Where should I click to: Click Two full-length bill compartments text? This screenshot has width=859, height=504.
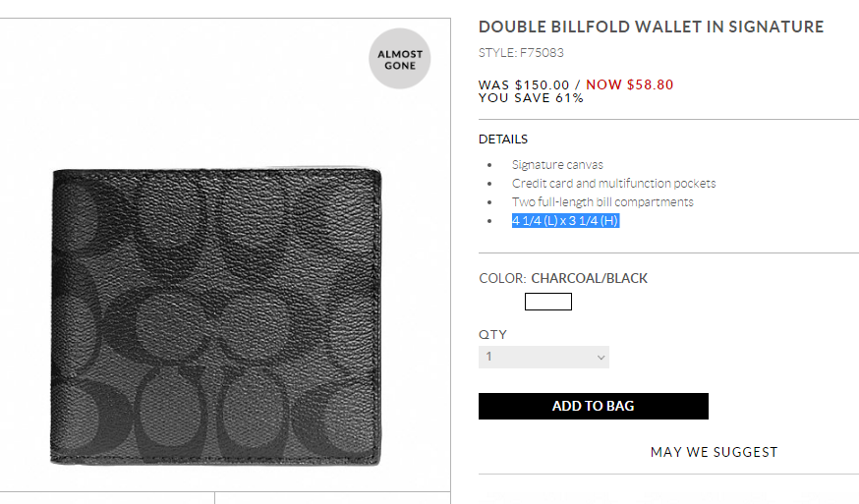pyautogui.click(x=602, y=202)
